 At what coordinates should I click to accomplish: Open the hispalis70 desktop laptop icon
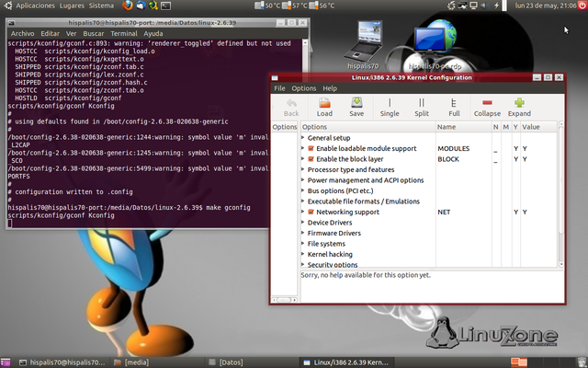(362, 45)
